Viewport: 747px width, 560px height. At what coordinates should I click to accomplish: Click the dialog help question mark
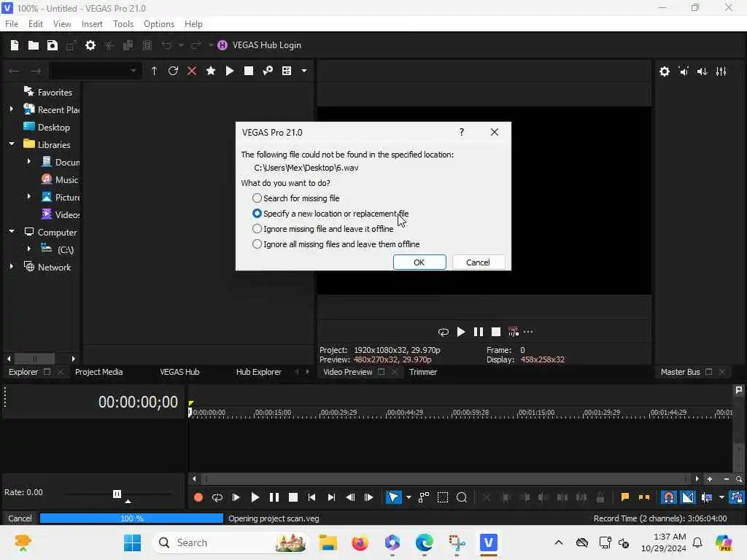[x=461, y=132]
